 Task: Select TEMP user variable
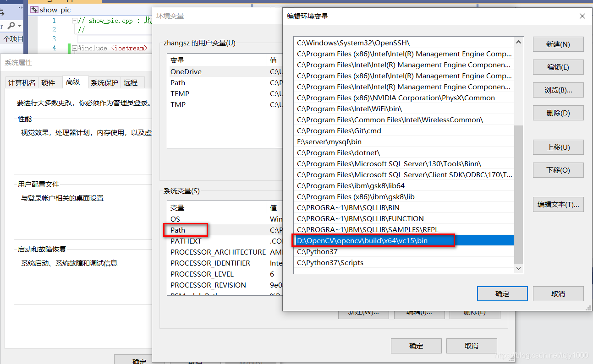225,93
